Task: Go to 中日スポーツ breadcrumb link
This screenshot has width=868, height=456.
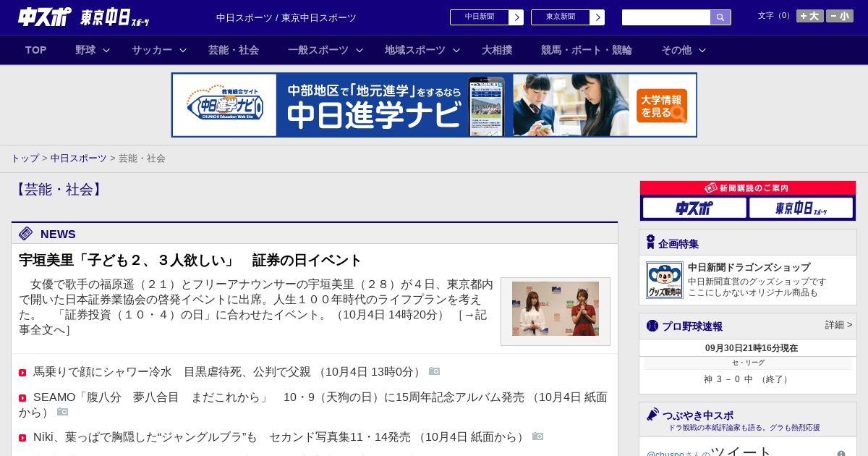Action: pos(79,158)
